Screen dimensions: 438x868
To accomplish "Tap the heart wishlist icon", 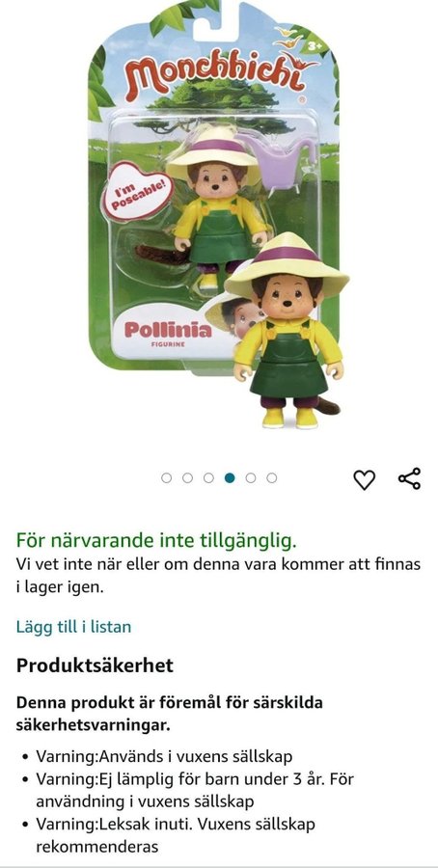I will coord(365,478).
